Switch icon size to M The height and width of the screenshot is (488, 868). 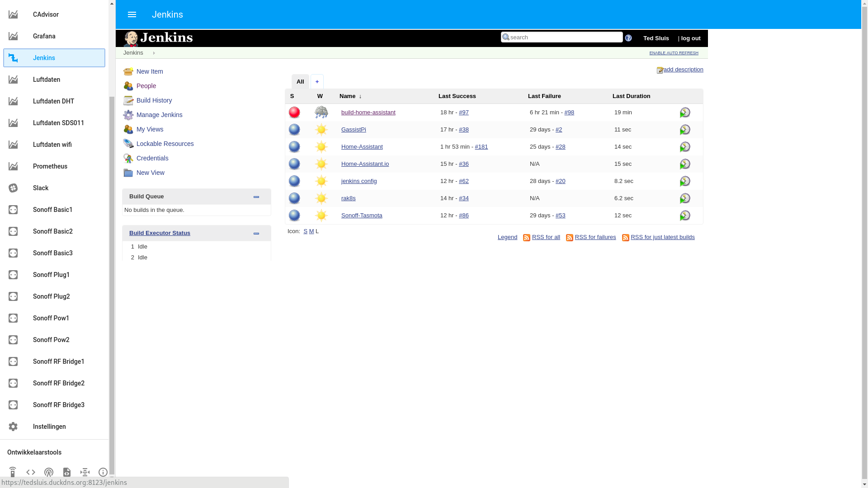point(311,231)
